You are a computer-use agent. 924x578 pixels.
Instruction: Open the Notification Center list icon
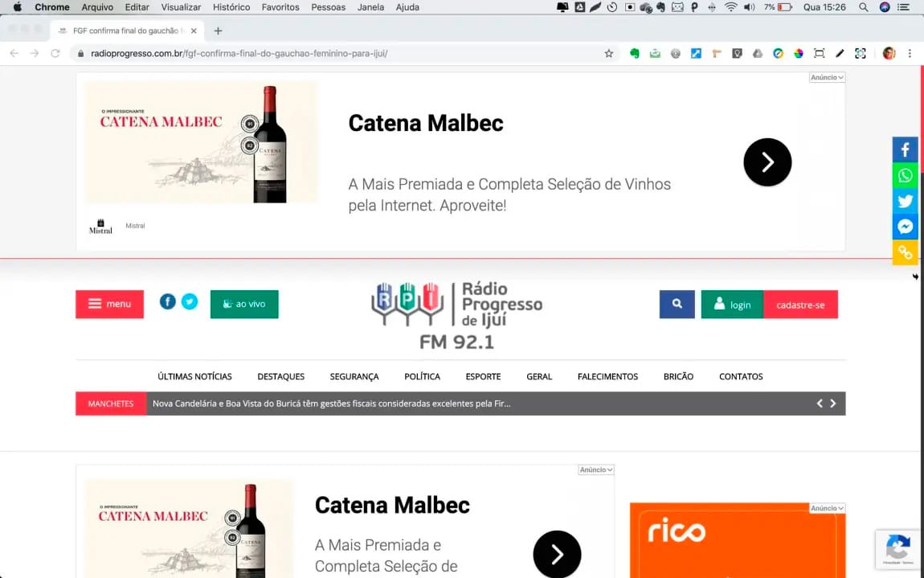click(903, 7)
